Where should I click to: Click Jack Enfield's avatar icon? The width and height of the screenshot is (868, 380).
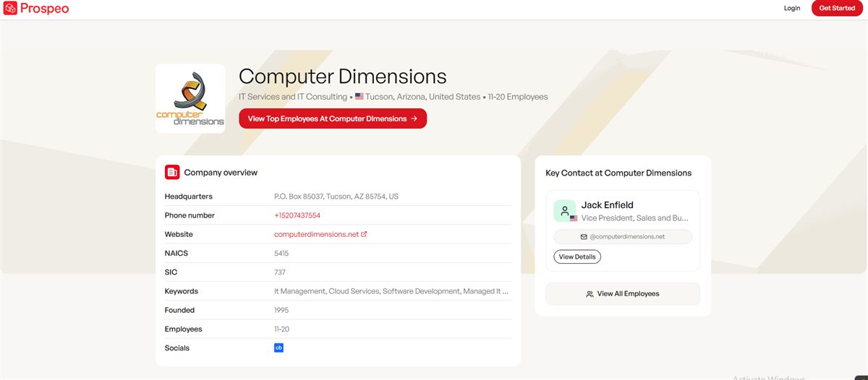pos(565,211)
